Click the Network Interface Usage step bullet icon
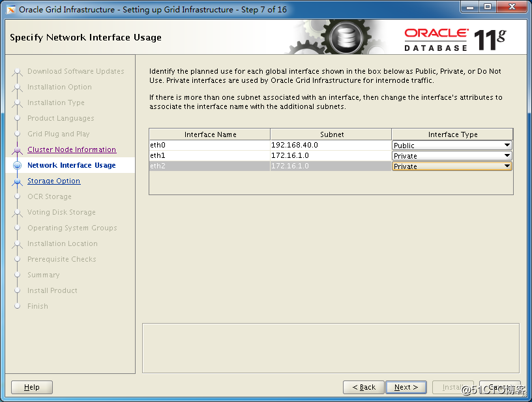Screen dimensions: 532x402 (x=18, y=165)
